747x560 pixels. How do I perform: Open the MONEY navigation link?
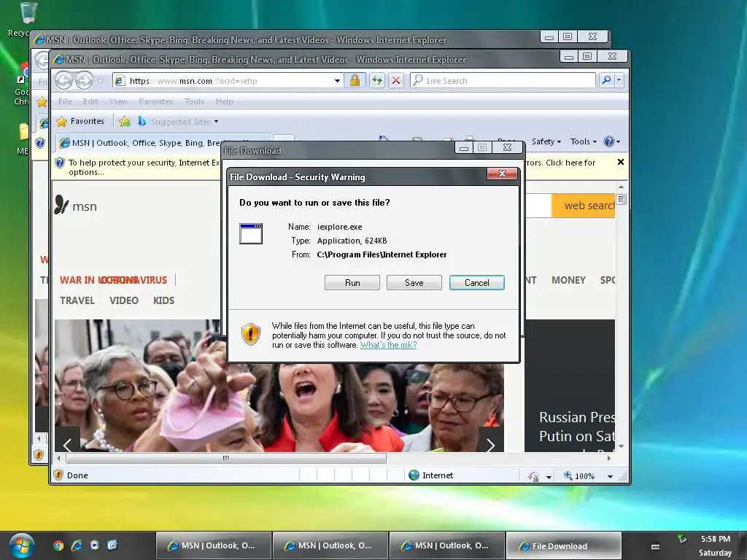[x=568, y=280]
